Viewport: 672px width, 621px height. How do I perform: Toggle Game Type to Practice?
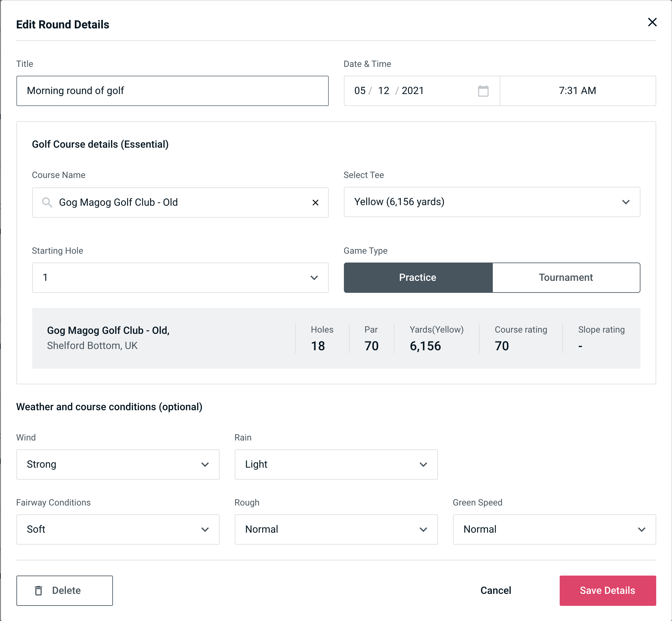point(418,277)
